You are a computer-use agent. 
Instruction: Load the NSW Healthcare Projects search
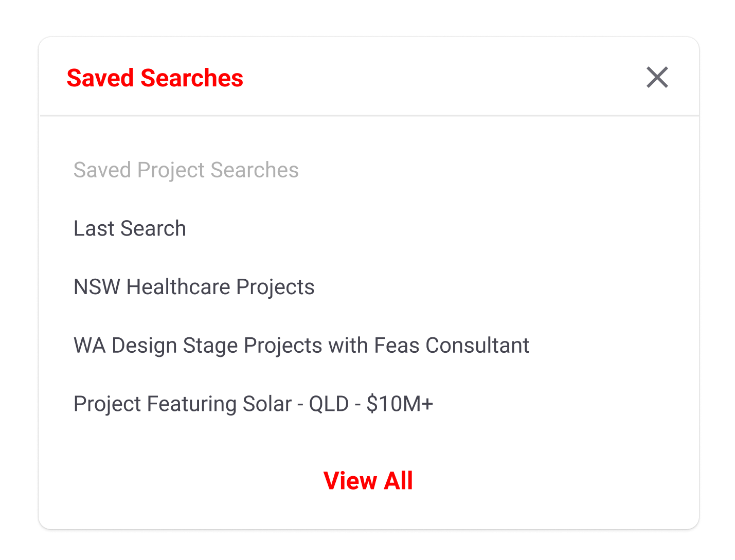coord(194,287)
